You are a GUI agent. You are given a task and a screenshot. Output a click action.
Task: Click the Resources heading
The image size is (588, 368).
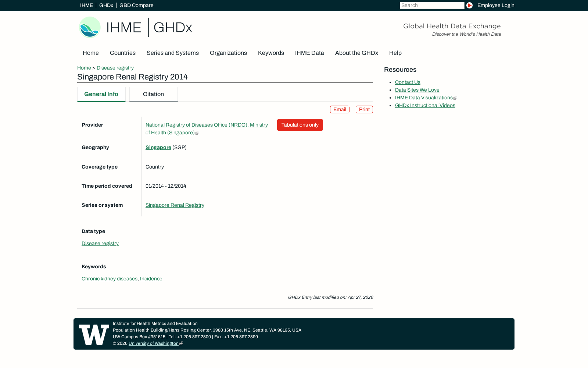coord(400,70)
